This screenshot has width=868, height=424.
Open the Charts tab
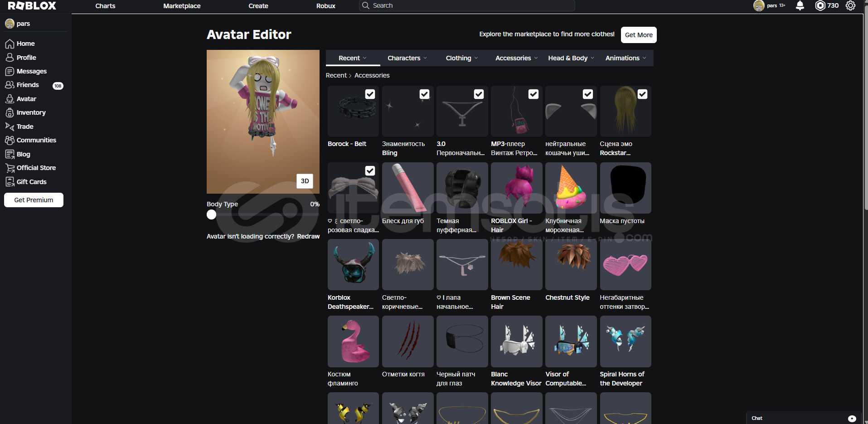[x=105, y=6]
